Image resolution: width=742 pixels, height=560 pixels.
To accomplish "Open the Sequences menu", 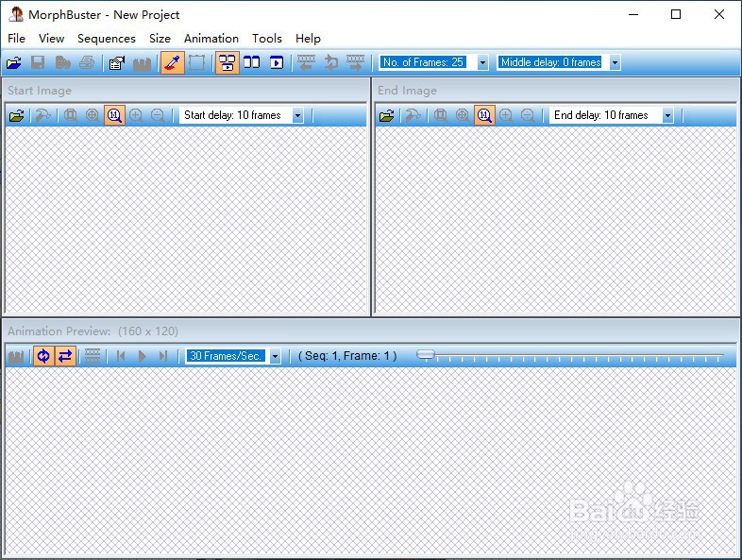I will coord(107,39).
